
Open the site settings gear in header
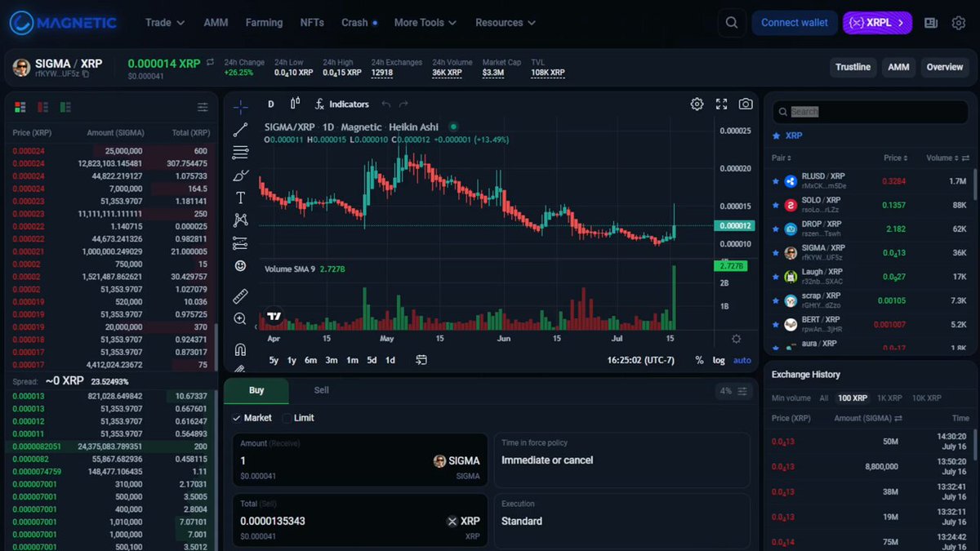point(959,23)
